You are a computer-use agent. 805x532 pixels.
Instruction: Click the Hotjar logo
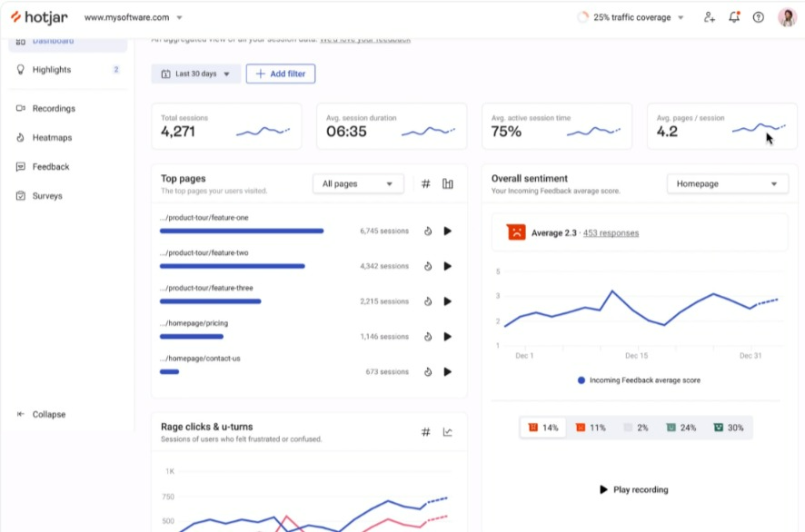(x=42, y=17)
